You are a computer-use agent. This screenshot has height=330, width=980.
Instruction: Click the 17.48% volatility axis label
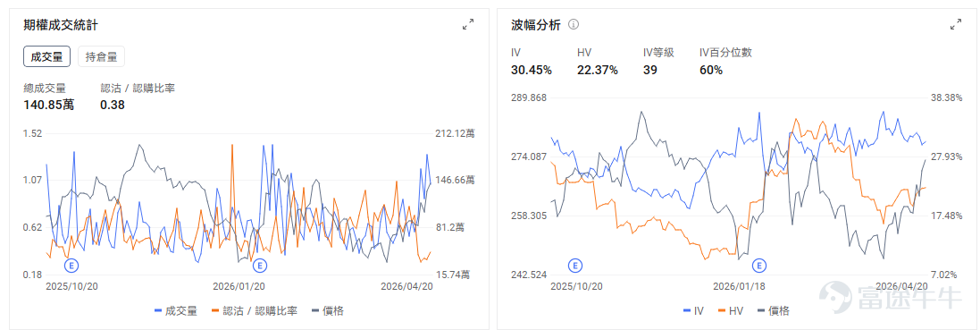[x=946, y=216]
